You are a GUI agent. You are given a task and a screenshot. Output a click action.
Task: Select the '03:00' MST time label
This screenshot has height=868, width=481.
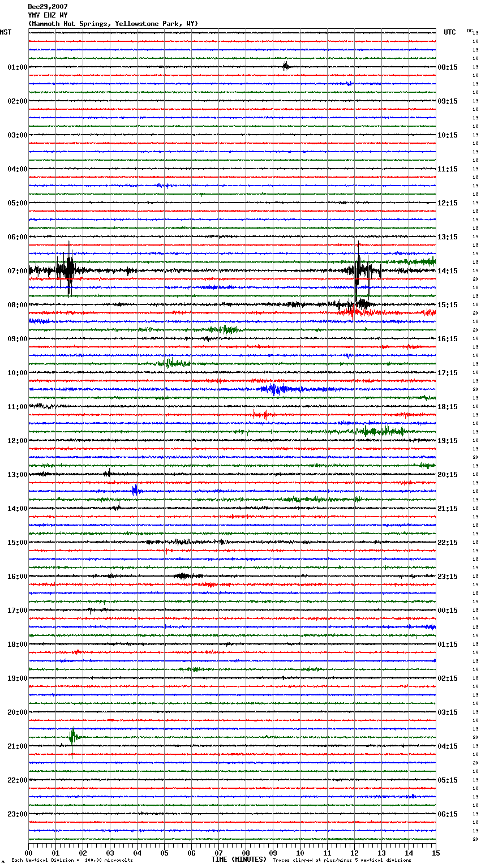pyautogui.click(x=18, y=135)
